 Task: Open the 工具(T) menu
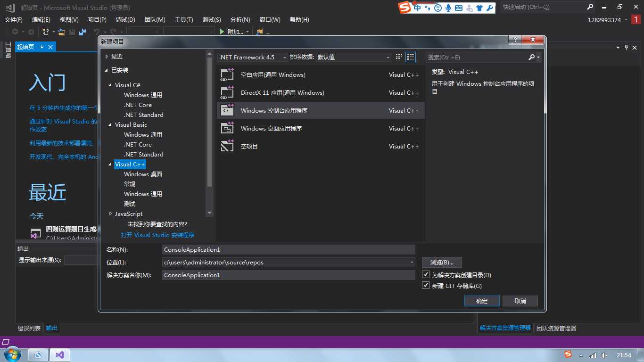click(184, 20)
